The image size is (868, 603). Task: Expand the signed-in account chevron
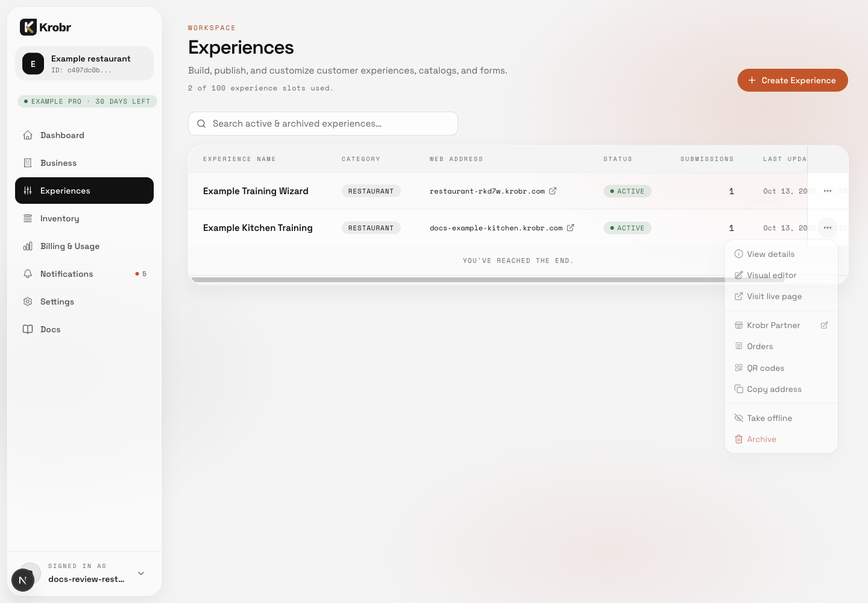pyautogui.click(x=141, y=573)
